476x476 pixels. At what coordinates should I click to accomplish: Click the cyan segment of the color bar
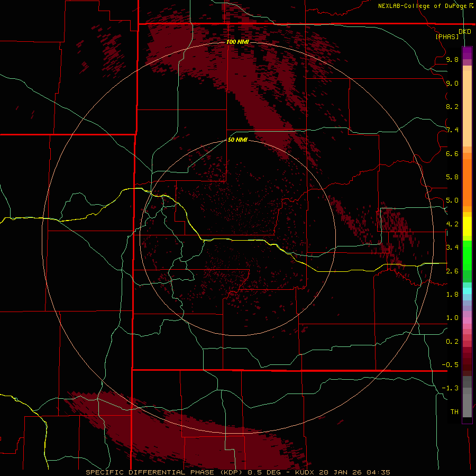[x=467, y=291]
